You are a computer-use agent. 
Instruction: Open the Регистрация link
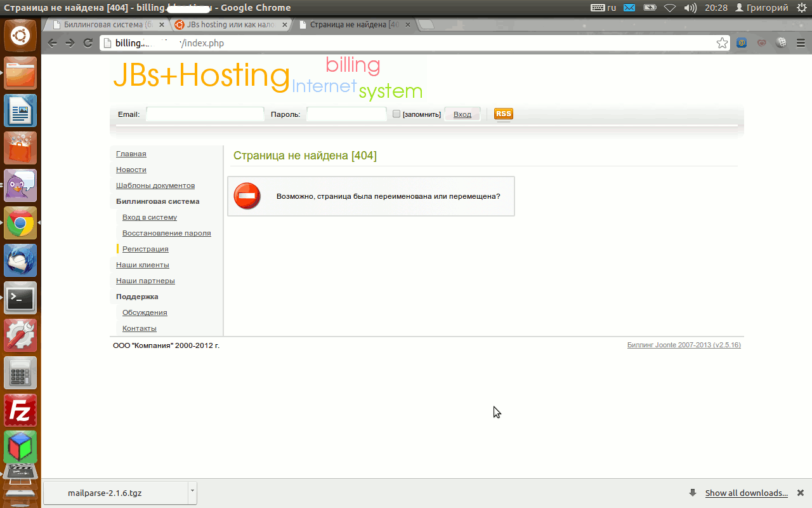145,249
